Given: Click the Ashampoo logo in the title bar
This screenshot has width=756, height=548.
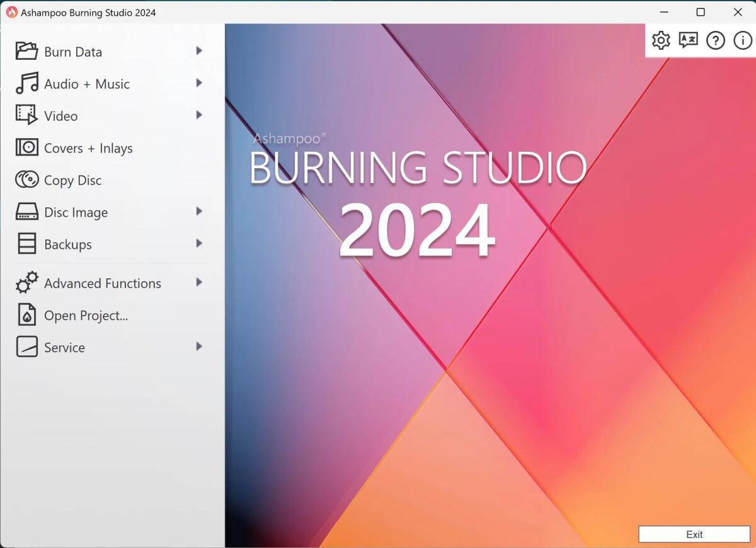Looking at the screenshot, I should 12,11.
